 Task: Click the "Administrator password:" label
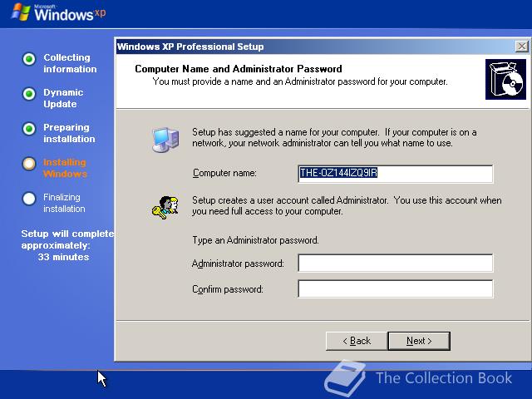point(238,264)
